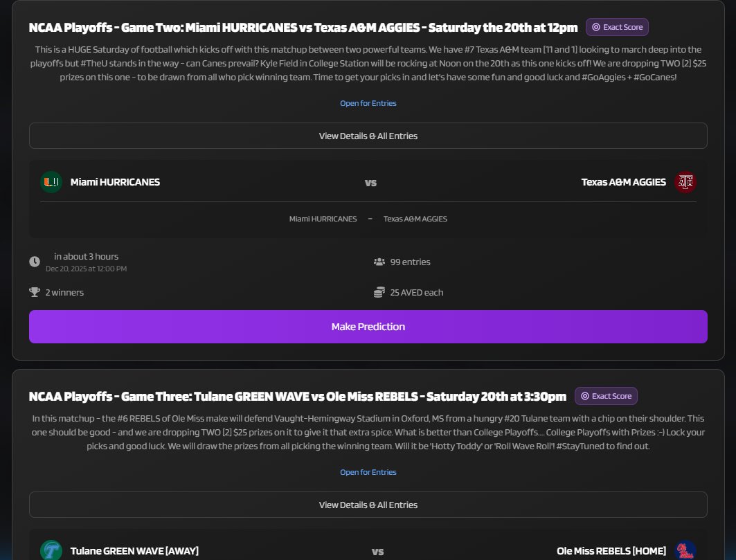736x560 pixels.
Task: Open View Details & All Entries for Miami game
Action: [x=368, y=136]
